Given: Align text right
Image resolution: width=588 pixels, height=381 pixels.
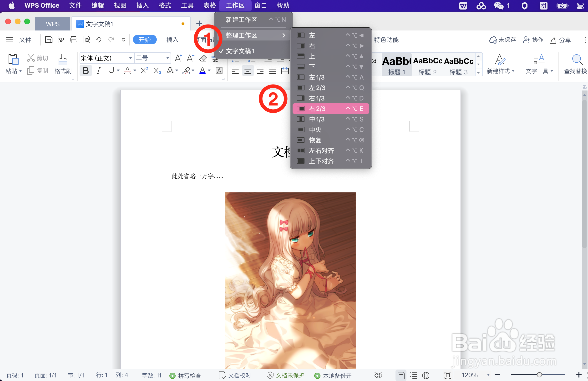Looking at the screenshot, I should pyautogui.click(x=260, y=71).
